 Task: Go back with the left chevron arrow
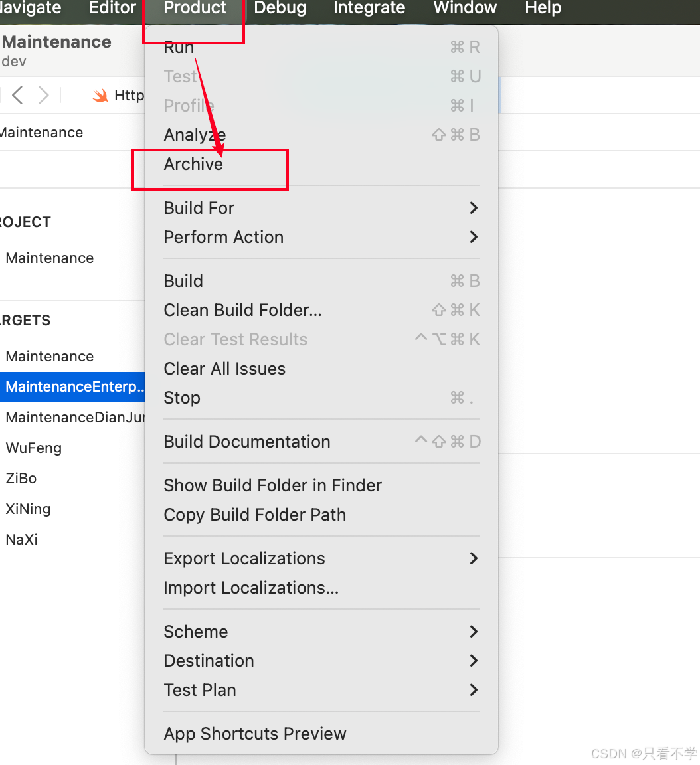click(x=17, y=95)
